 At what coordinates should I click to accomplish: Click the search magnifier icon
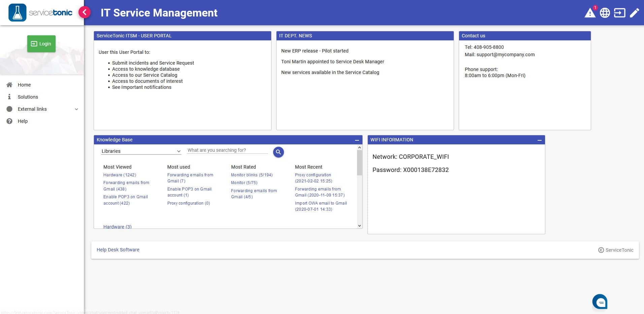pyautogui.click(x=278, y=152)
